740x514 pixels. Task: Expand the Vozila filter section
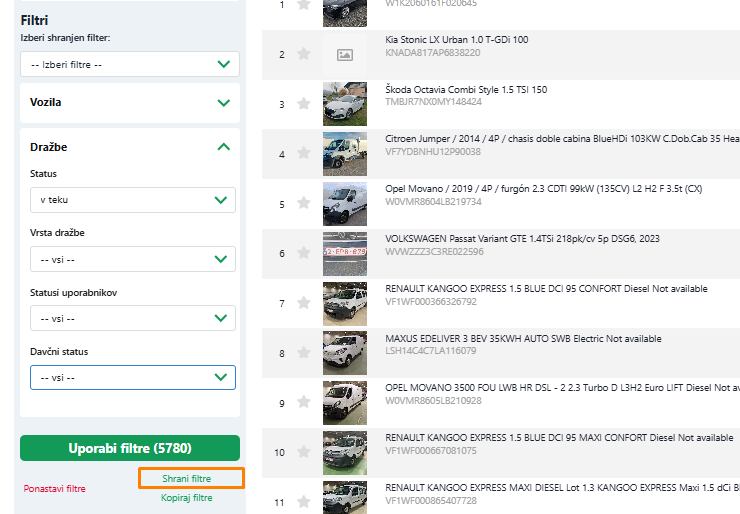tap(130, 102)
